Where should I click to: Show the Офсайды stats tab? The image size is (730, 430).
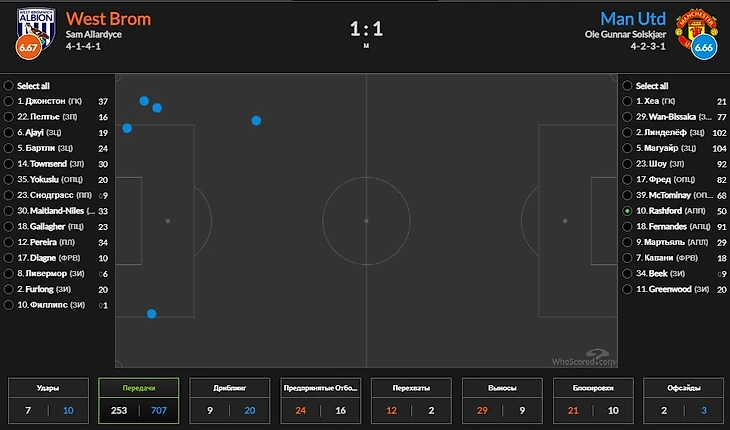click(683, 401)
